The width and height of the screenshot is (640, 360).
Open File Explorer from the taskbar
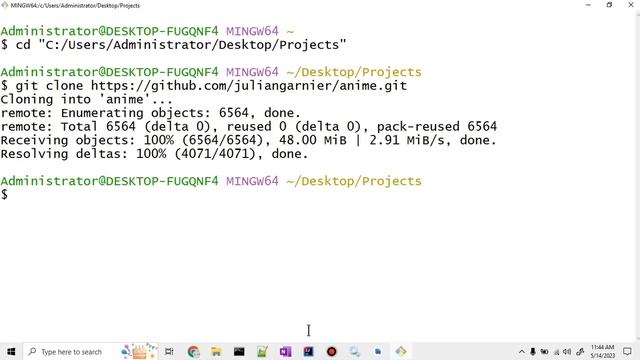216,351
